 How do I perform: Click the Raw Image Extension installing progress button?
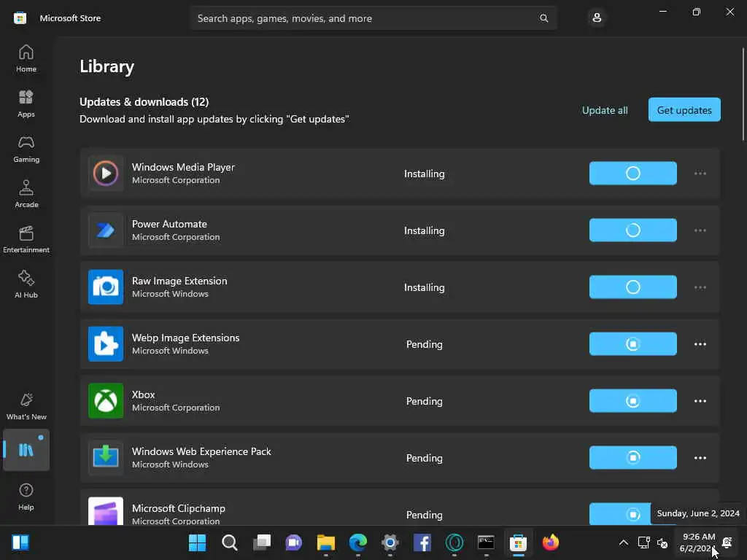click(x=632, y=287)
